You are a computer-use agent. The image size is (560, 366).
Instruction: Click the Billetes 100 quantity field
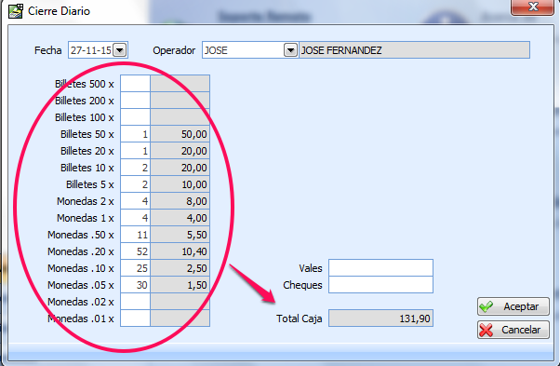tap(135, 117)
